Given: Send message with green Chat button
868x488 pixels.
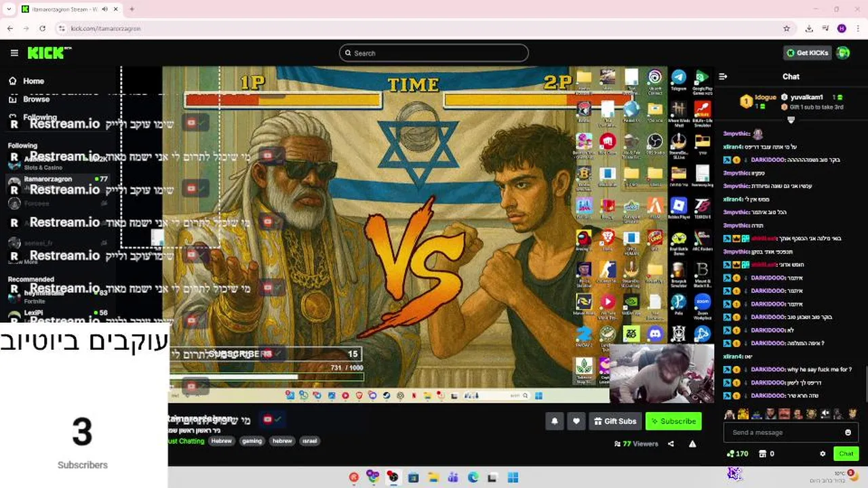Looking at the screenshot, I should [846, 454].
